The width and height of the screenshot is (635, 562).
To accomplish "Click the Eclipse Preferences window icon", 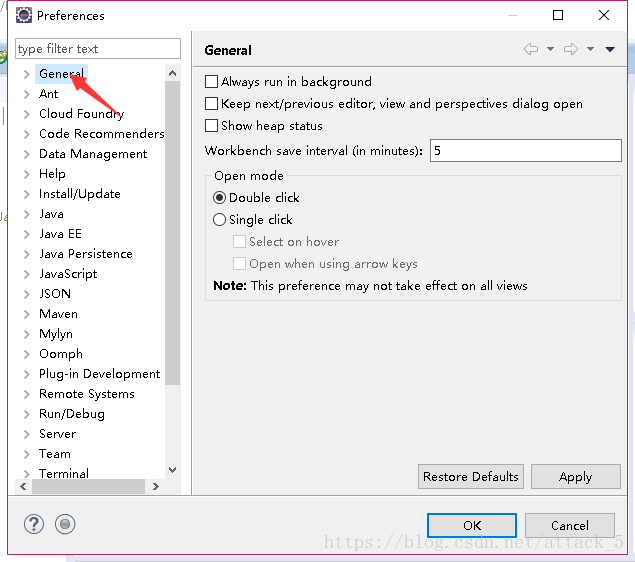I will click(x=23, y=15).
